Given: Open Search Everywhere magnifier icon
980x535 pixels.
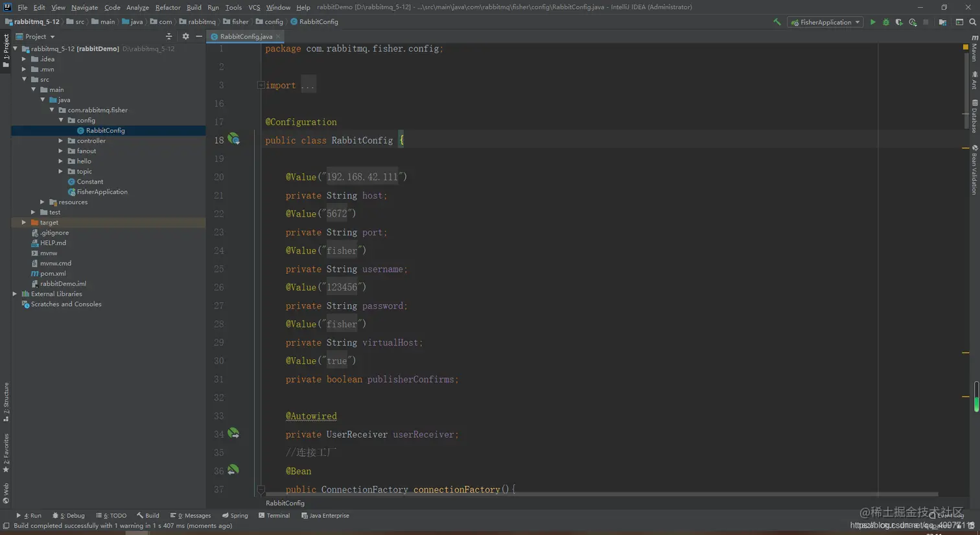Looking at the screenshot, I should click(972, 22).
